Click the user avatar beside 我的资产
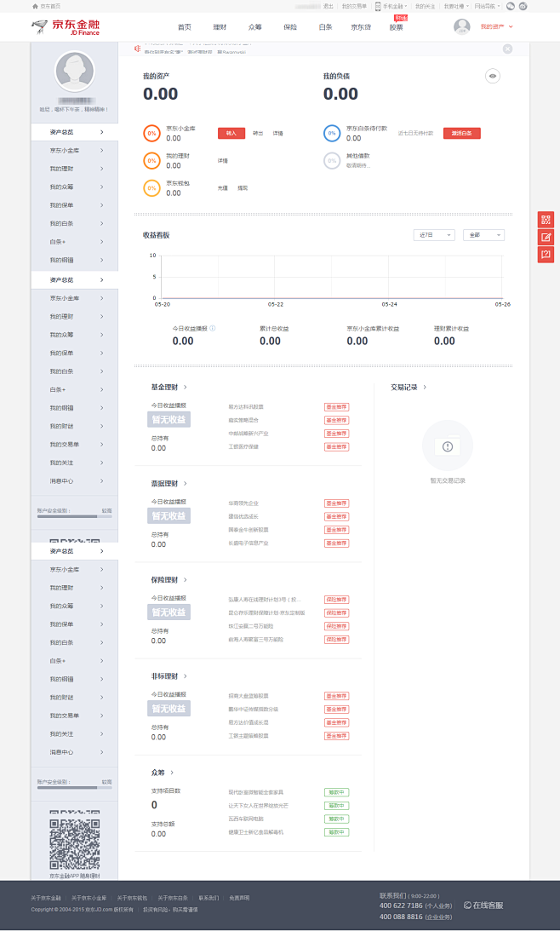560x937 pixels. pos(461,26)
